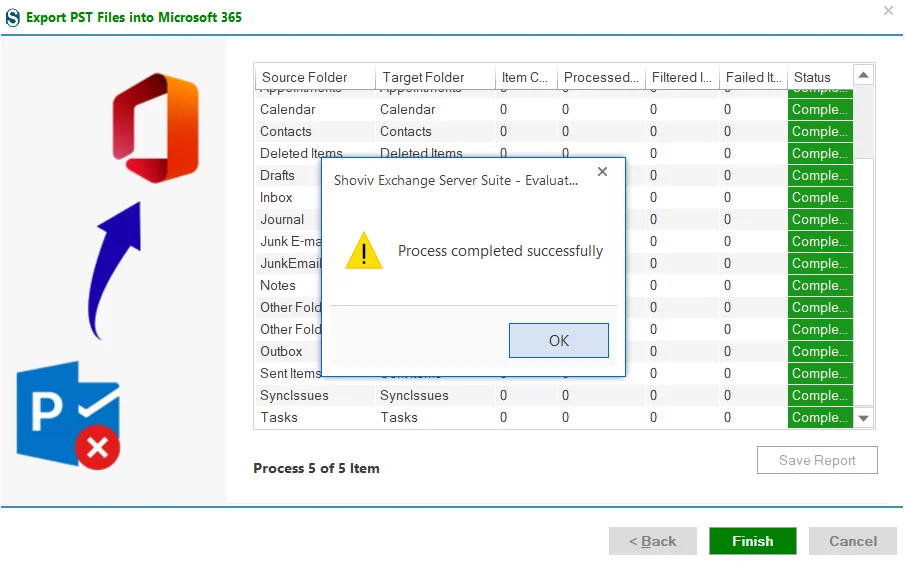This screenshot has width=905, height=565.
Task: Click the Shoviv logo icon in title bar
Action: tap(13, 17)
